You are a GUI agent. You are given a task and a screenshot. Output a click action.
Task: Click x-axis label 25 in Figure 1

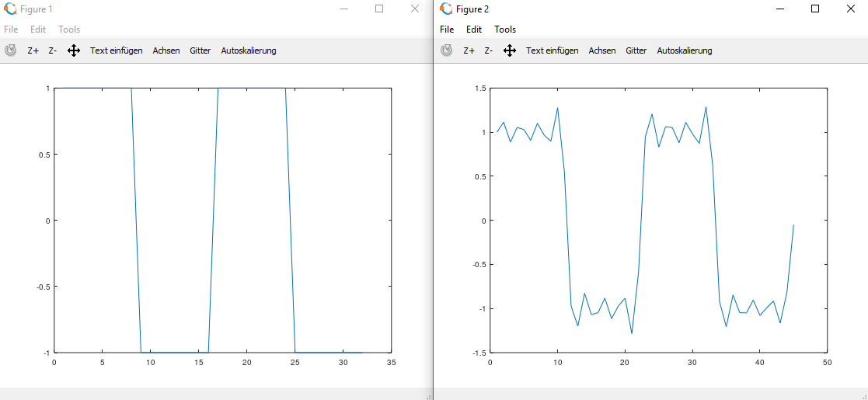click(x=295, y=363)
